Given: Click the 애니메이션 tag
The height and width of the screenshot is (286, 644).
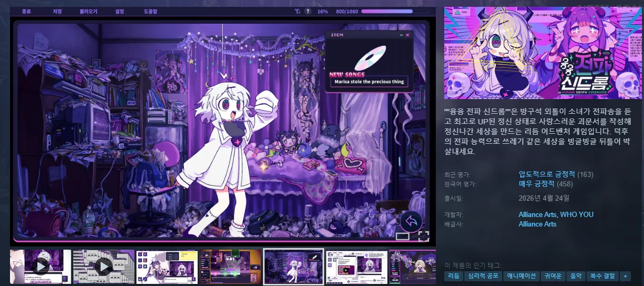Looking at the screenshot, I should [x=522, y=275].
